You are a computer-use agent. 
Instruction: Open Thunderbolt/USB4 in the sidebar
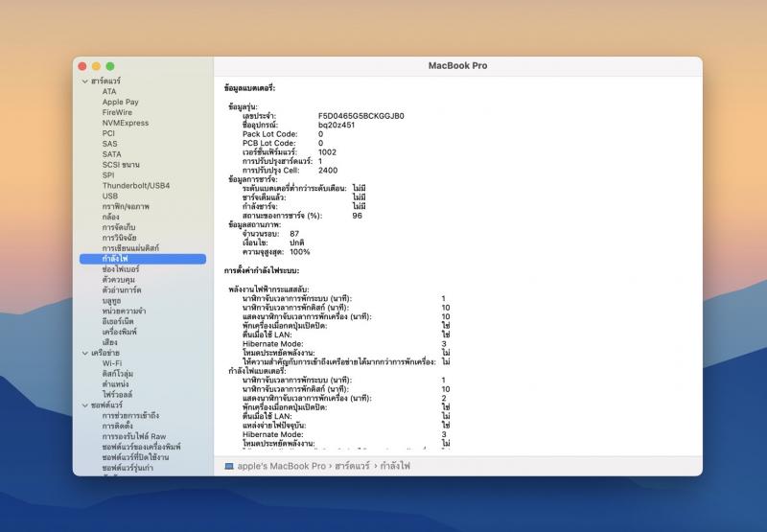[136, 185]
